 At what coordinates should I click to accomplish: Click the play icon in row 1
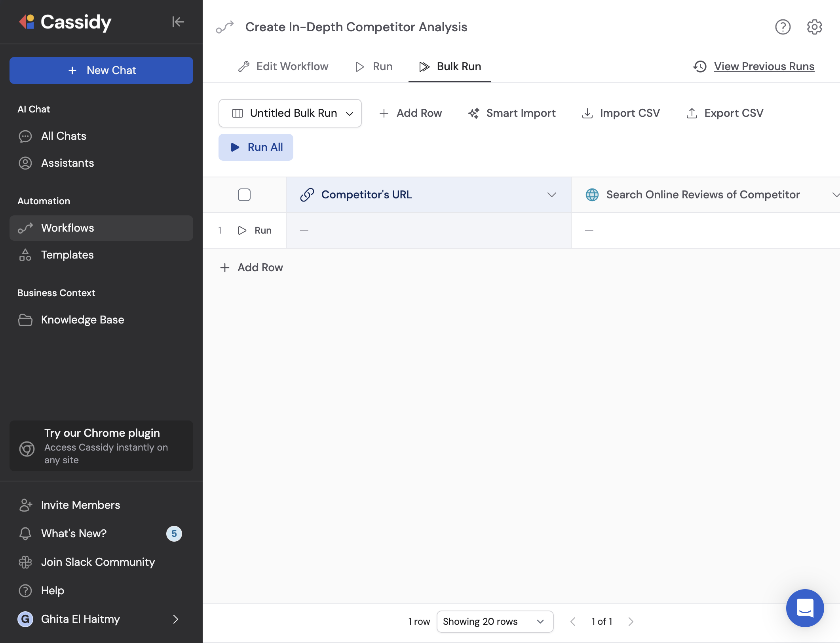tap(242, 230)
